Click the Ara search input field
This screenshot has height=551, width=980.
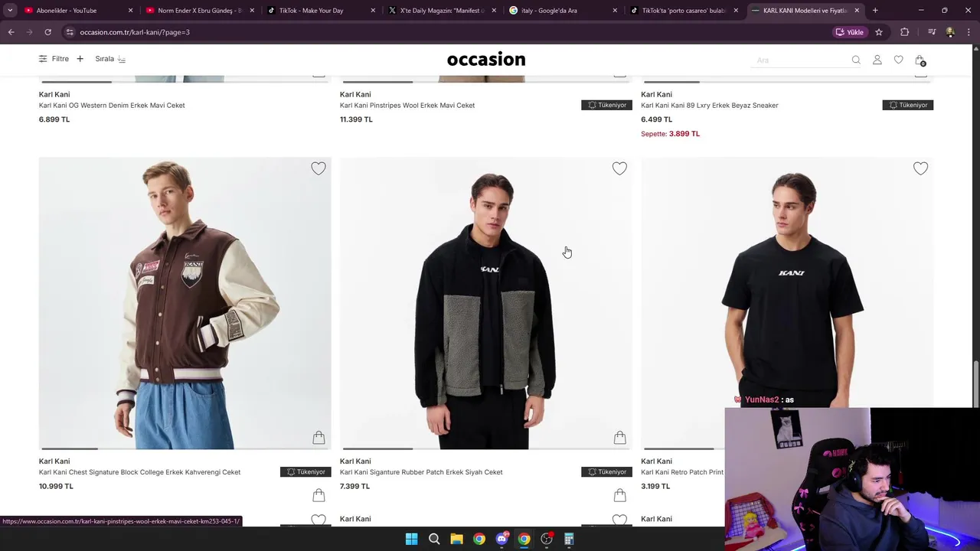click(801, 60)
